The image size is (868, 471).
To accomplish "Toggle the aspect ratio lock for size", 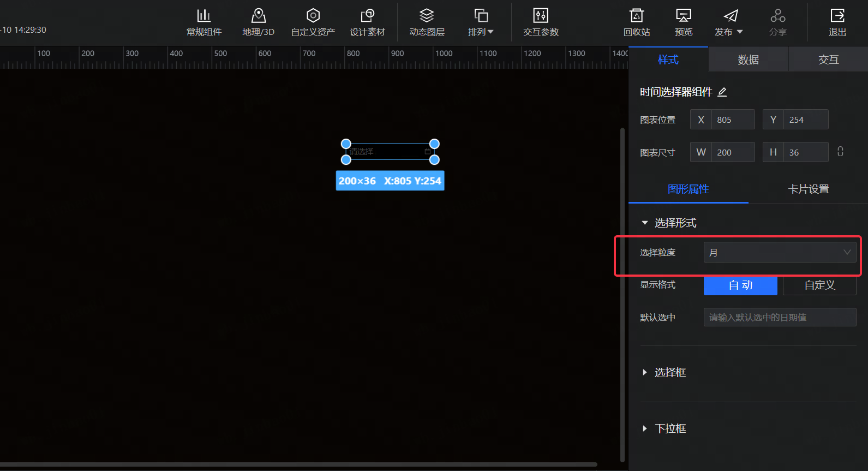I will [840, 152].
